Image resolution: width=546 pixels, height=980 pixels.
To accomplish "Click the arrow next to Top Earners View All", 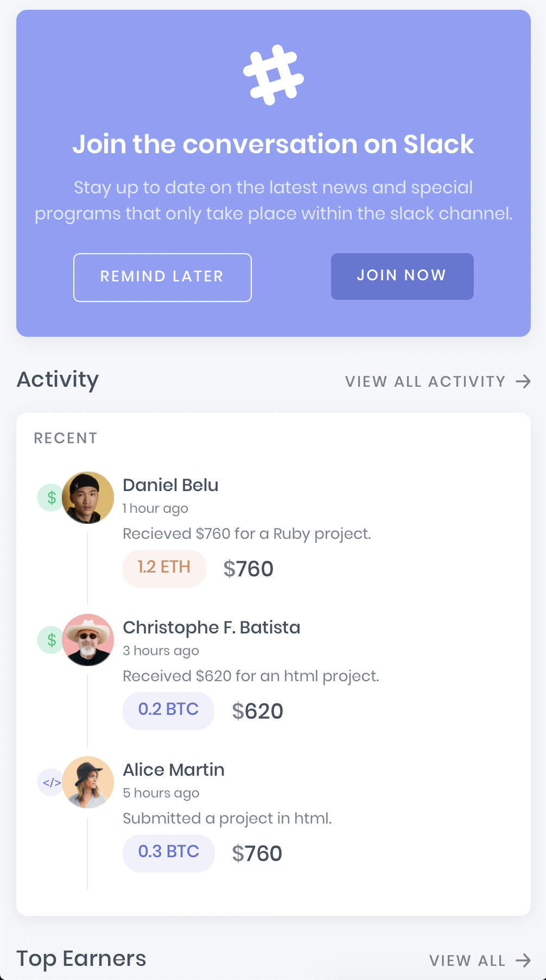I will tap(523, 960).
